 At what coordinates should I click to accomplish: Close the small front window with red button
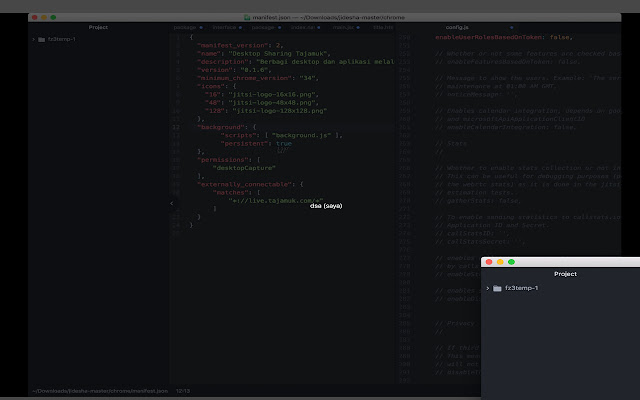[x=489, y=262]
